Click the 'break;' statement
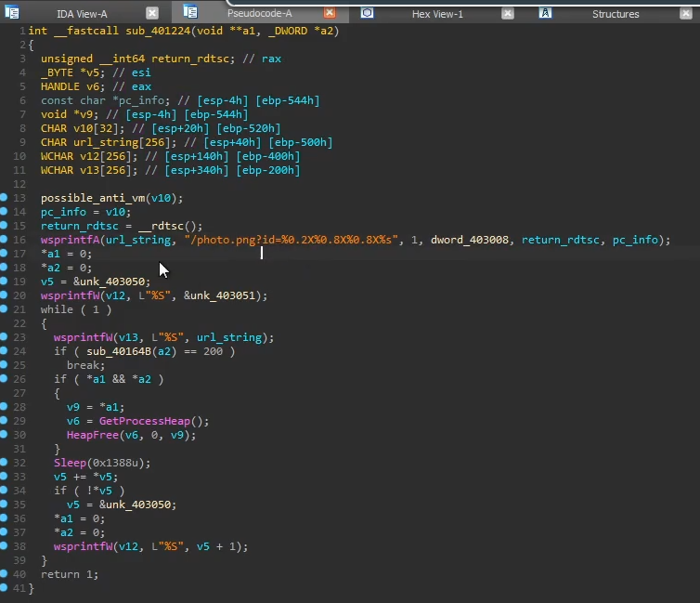The width and height of the screenshot is (700, 603). click(x=86, y=365)
